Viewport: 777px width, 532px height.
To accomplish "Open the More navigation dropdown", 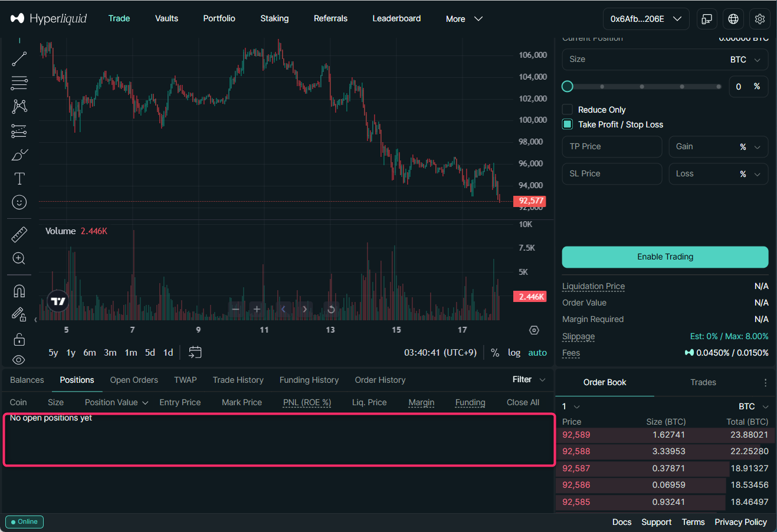I will pos(464,19).
